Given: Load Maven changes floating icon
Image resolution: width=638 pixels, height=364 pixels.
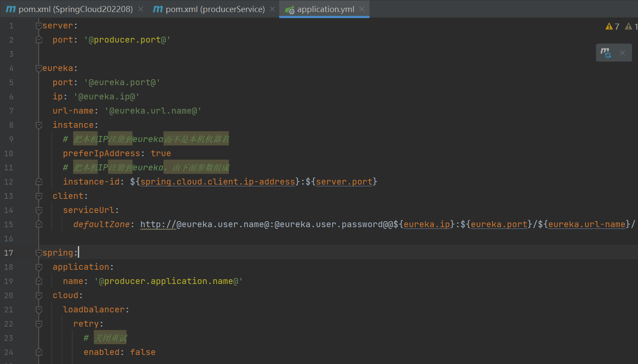Looking at the screenshot, I should coord(606,52).
